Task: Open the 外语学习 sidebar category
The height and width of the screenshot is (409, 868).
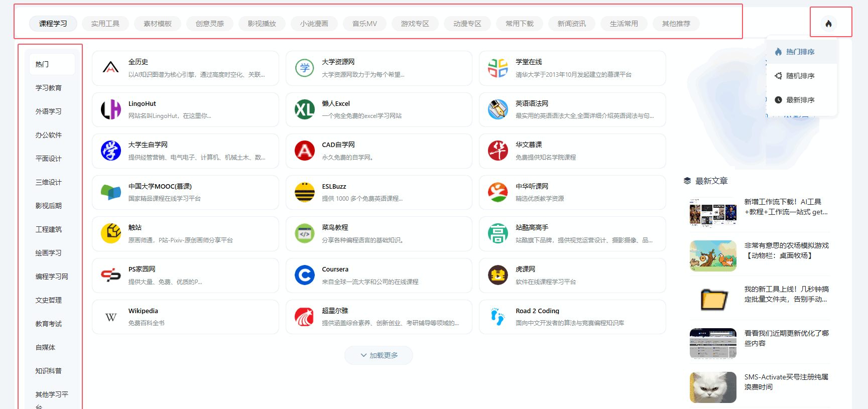Action: pyautogui.click(x=49, y=111)
